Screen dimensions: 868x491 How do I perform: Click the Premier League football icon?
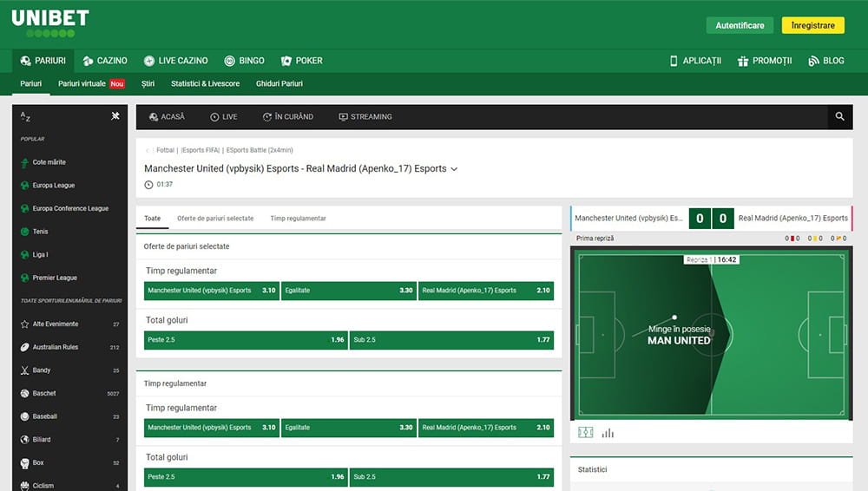(24, 278)
